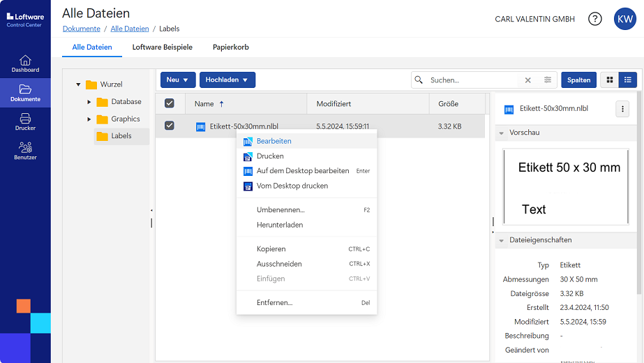Screen dimensions: 644x363
Task: Open the Benutzer sidebar section
Action: [x=25, y=151]
